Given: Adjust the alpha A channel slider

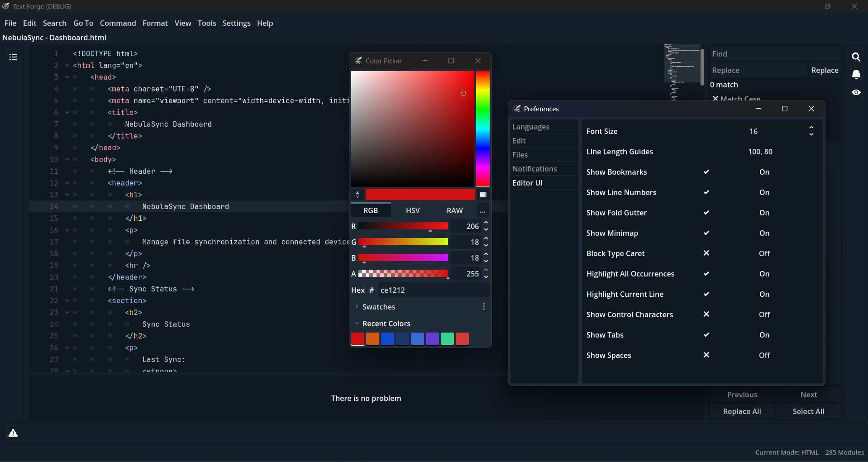Looking at the screenshot, I should [x=403, y=274].
